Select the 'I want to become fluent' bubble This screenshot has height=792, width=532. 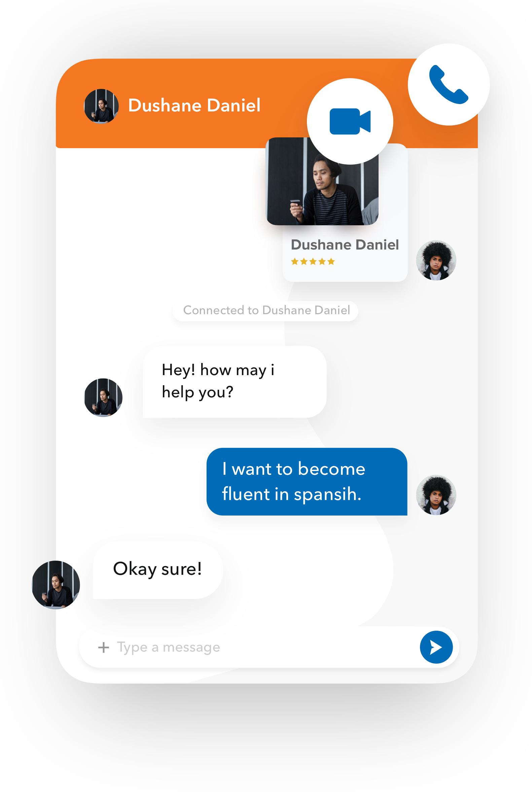click(306, 481)
